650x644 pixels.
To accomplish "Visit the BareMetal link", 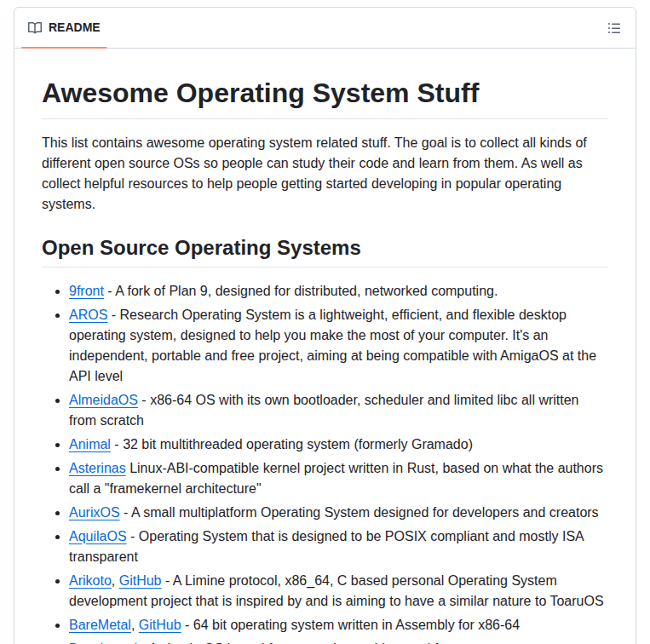I will 100,625.
